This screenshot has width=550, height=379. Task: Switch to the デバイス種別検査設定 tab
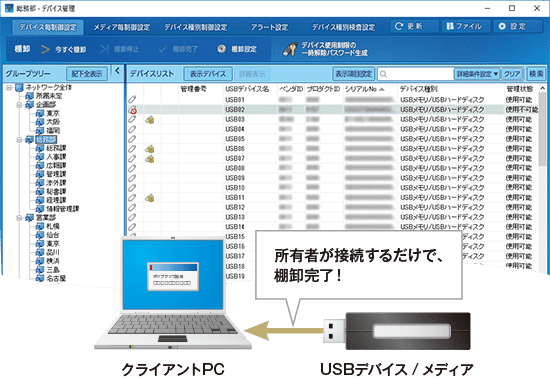point(343,27)
